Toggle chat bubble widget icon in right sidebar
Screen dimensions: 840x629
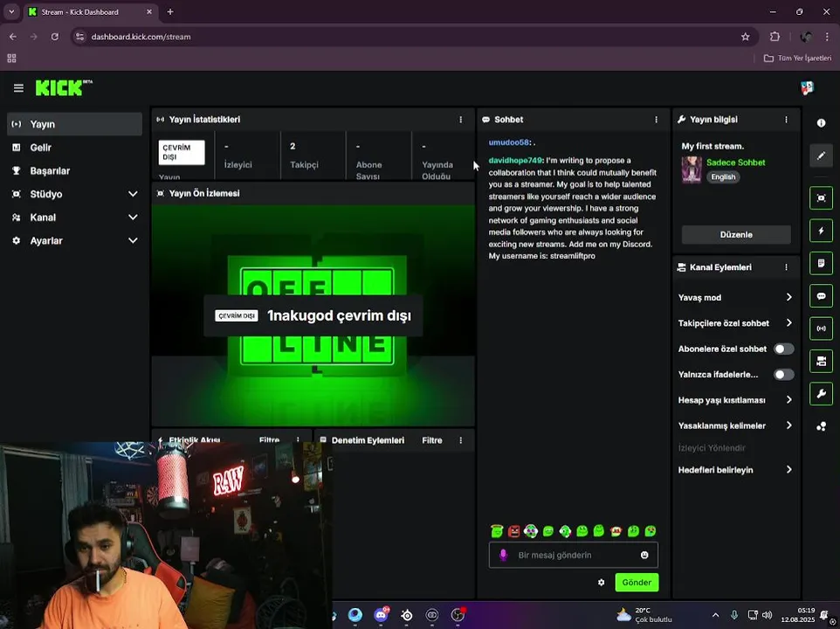(821, 296)
